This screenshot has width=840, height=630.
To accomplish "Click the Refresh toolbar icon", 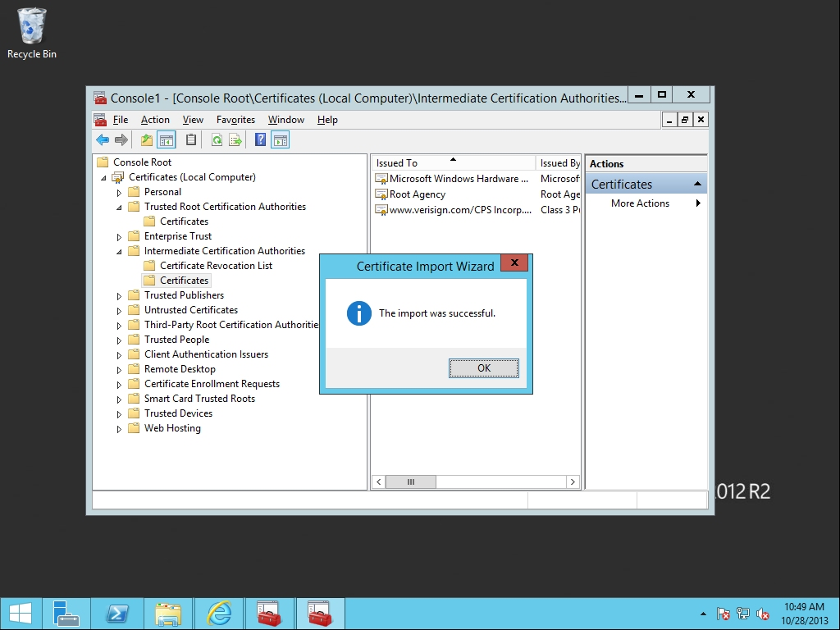I will pyautogui.click(x=217, y=140).
